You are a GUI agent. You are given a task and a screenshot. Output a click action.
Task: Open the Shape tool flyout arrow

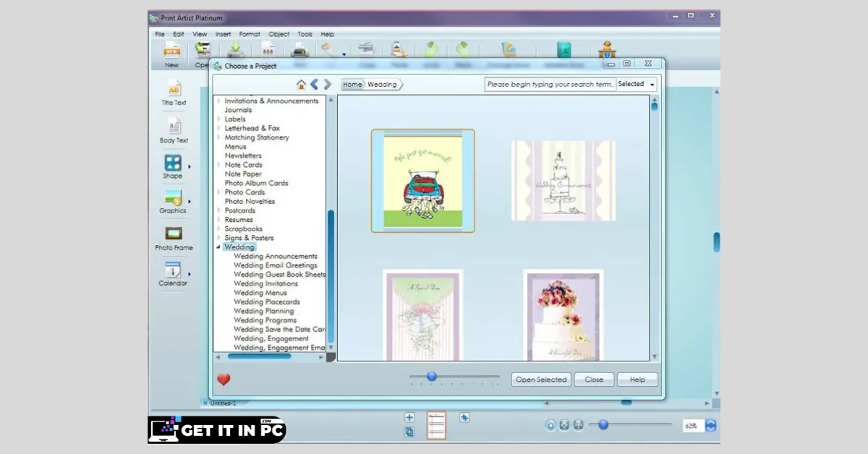(x=190, y=167)
